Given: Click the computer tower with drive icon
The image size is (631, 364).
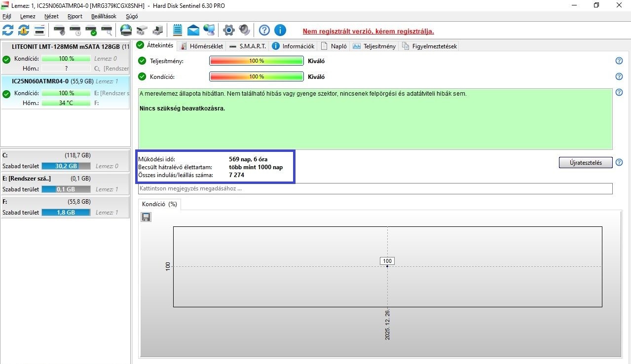Looking at the screenshot, I should pyautogui.click(x=158, y=30).
